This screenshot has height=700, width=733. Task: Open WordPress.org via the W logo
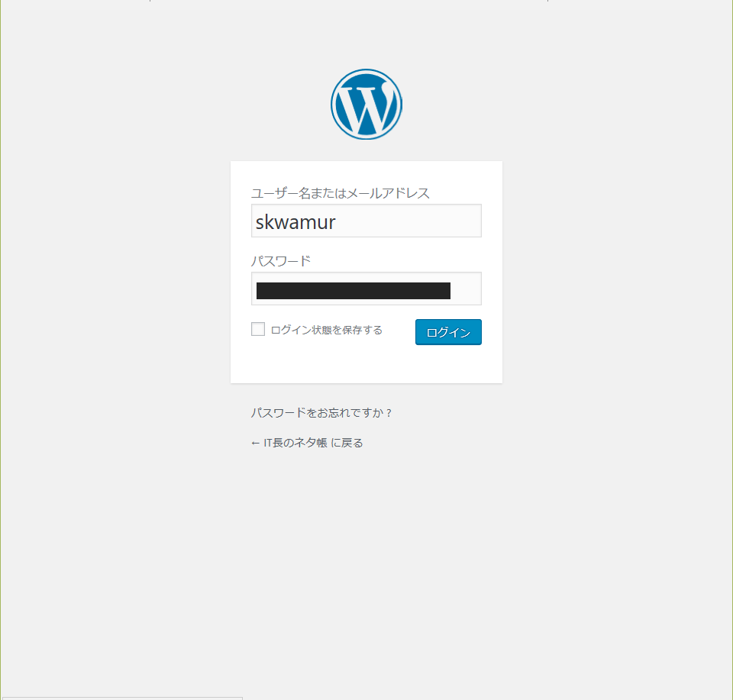pyautogui.click(x=366, y=105)
